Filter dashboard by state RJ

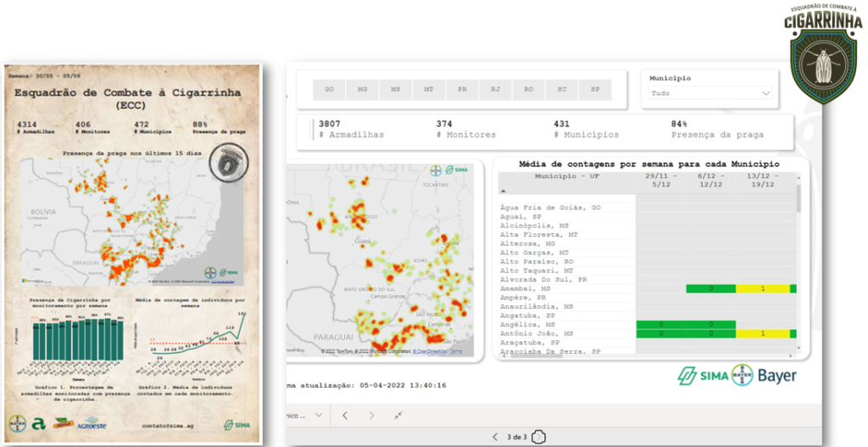495,90
